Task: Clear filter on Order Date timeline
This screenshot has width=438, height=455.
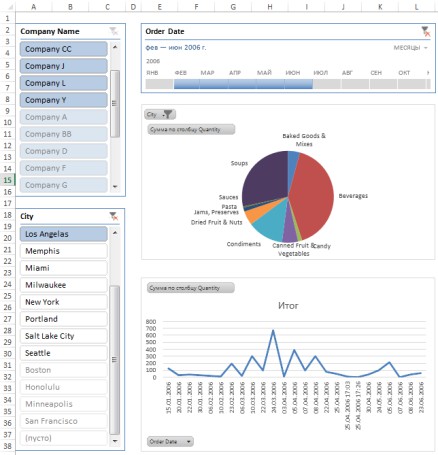Action: coord(426,31)
